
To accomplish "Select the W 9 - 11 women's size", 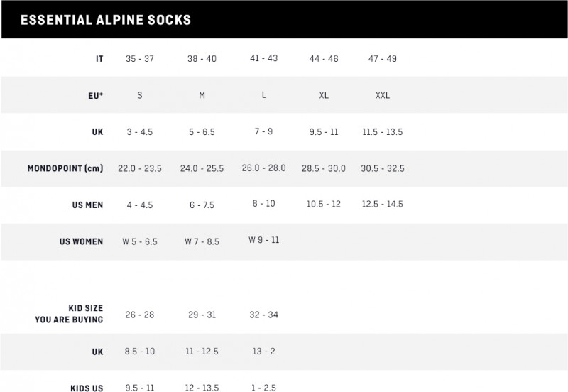I will [263, 240].
